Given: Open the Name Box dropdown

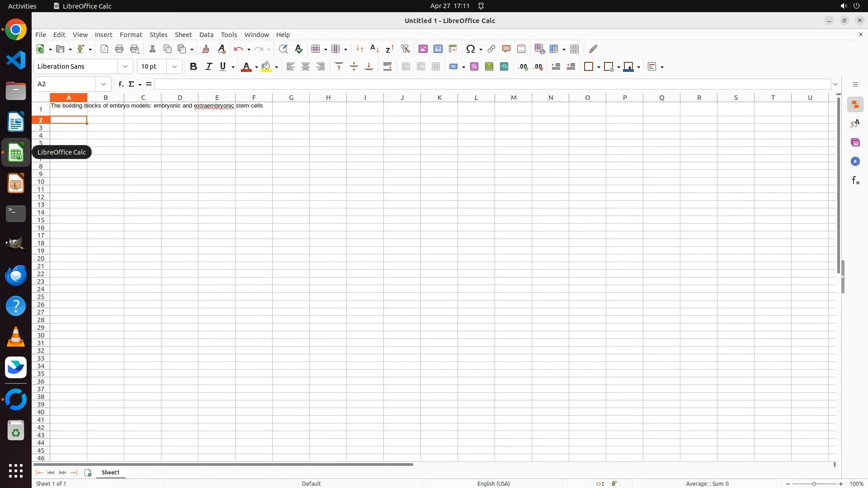Looking at the screenshot, I should (x=104, y=84).
